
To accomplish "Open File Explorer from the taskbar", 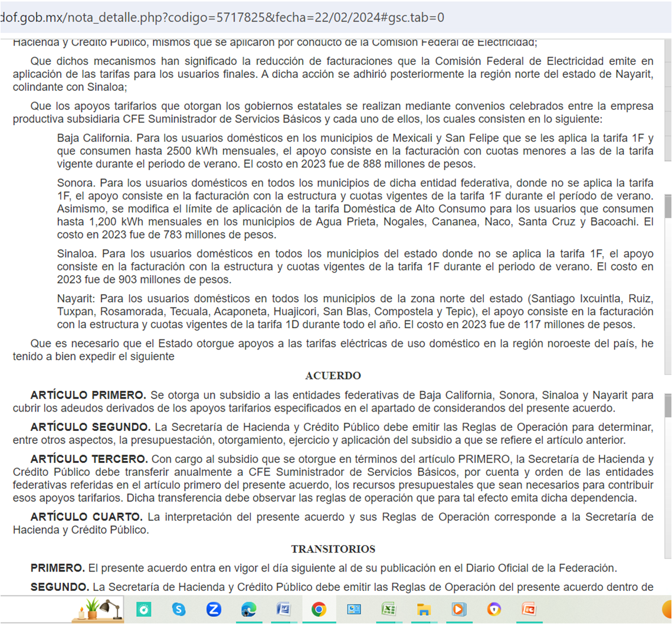I will tap(424, 609).
